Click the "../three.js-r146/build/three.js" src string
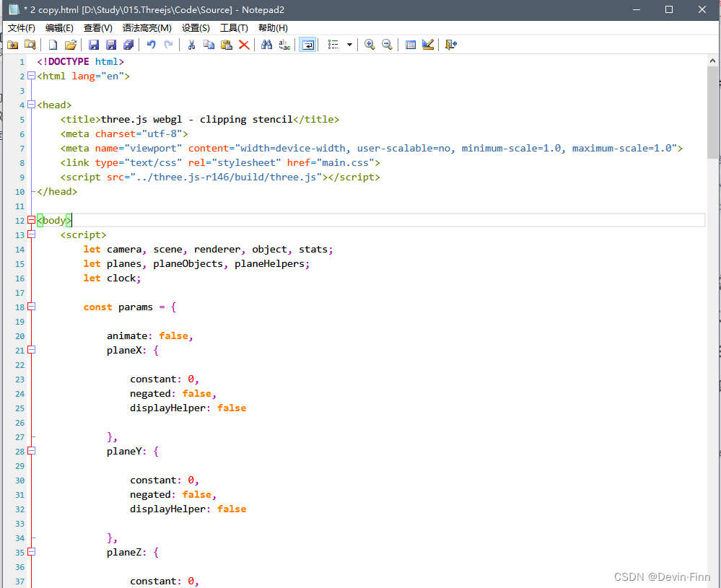Viewport: 721px width, 588px height. (226, 177)
